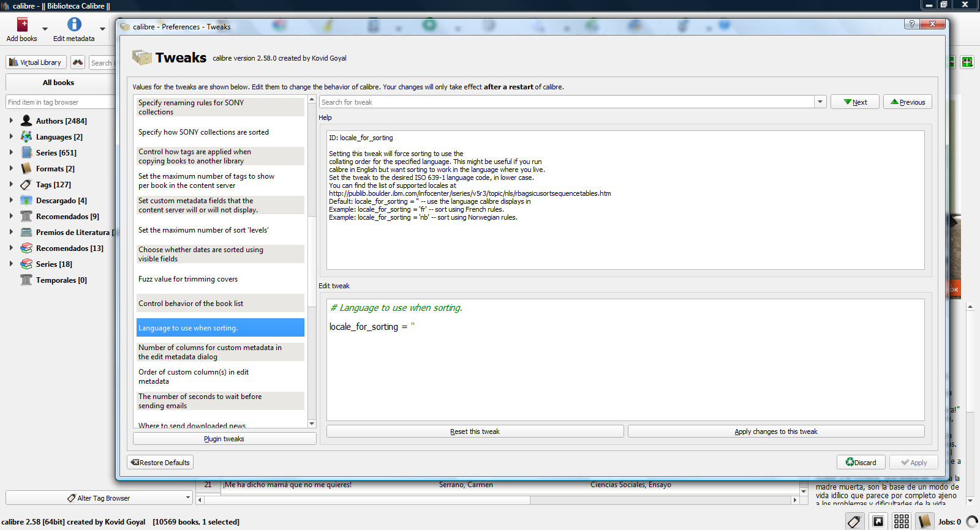Click the cover browser arrow icon in status bar
This screenshot has height=530, width=980.
coord(878,521)
